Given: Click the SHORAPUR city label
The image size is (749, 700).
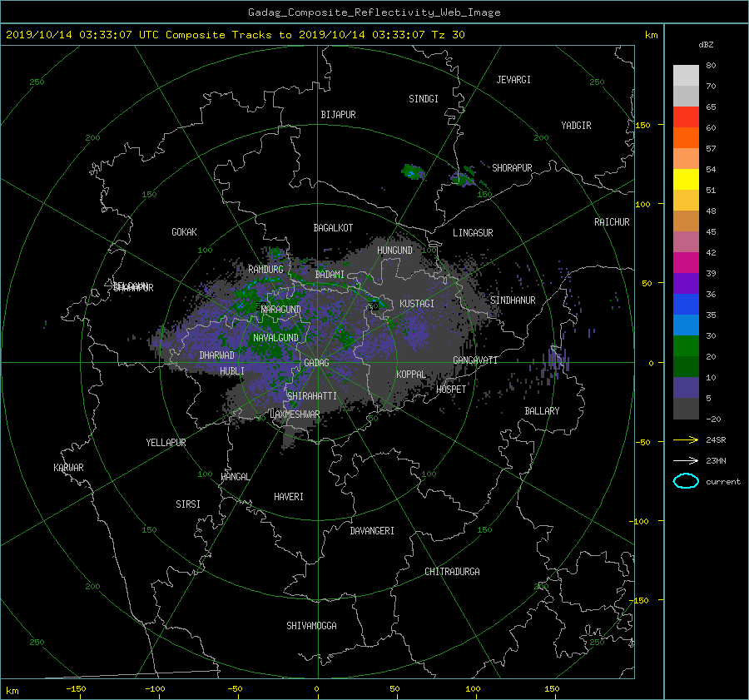Looking at the screenshot, I should 512,167.
